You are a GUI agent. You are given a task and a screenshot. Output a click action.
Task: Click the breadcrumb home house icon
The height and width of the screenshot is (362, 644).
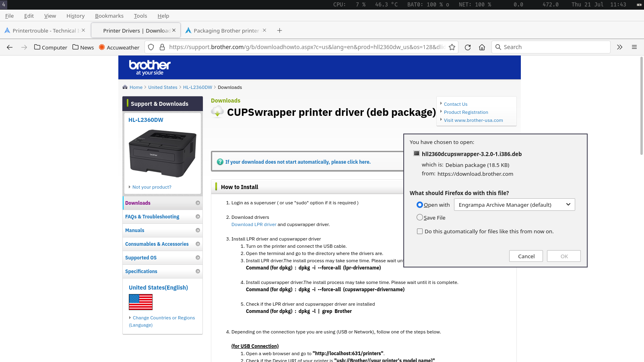pyautogui.click(x=125, y=87)
